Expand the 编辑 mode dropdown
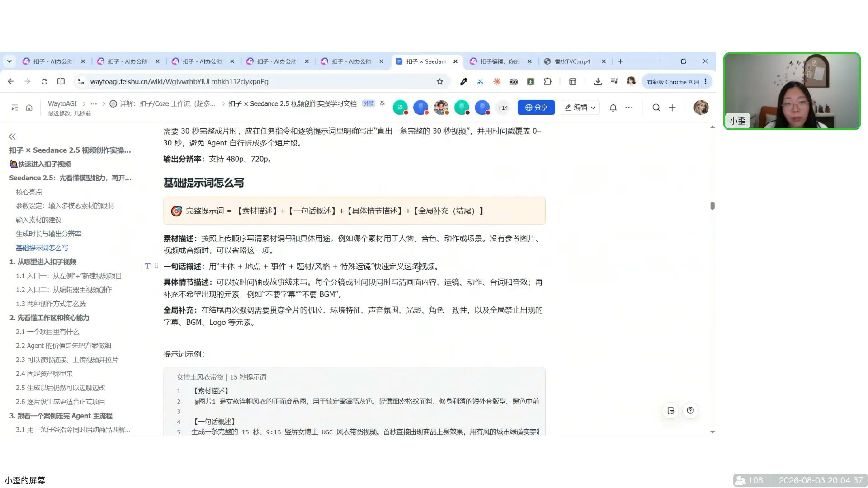 580,108
